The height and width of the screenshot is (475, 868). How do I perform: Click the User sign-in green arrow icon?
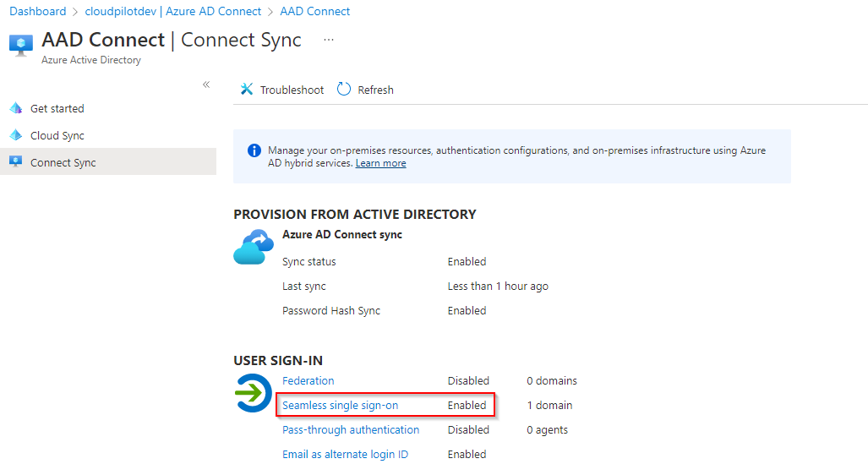point(253,393)
